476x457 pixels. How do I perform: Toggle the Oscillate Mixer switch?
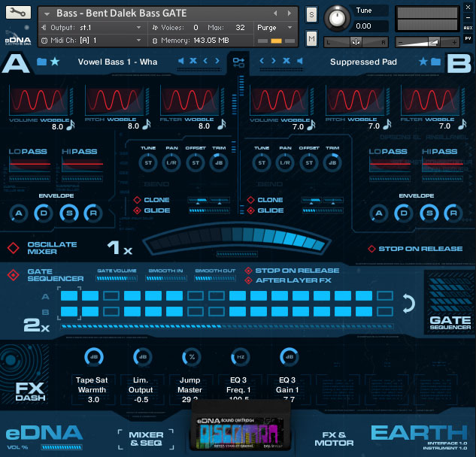(13, 249)
